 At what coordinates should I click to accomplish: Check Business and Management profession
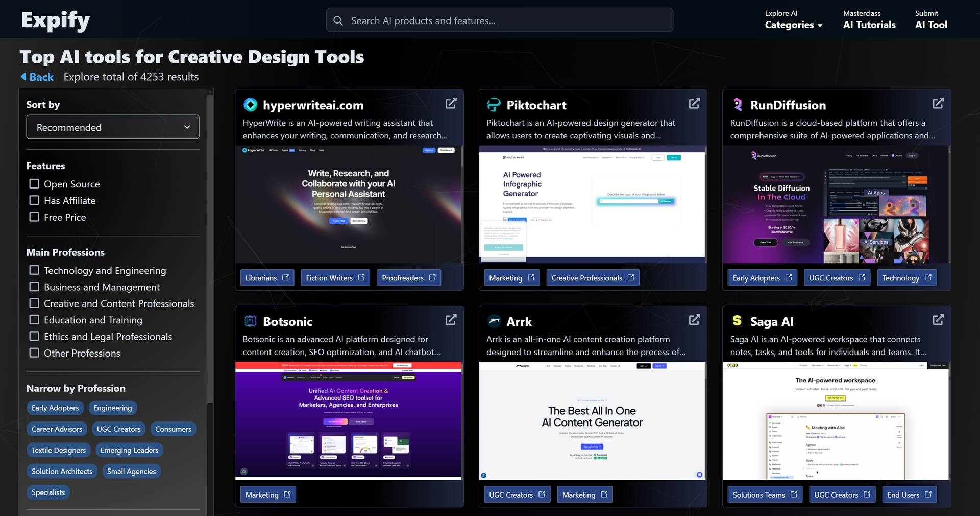[34, 287]
